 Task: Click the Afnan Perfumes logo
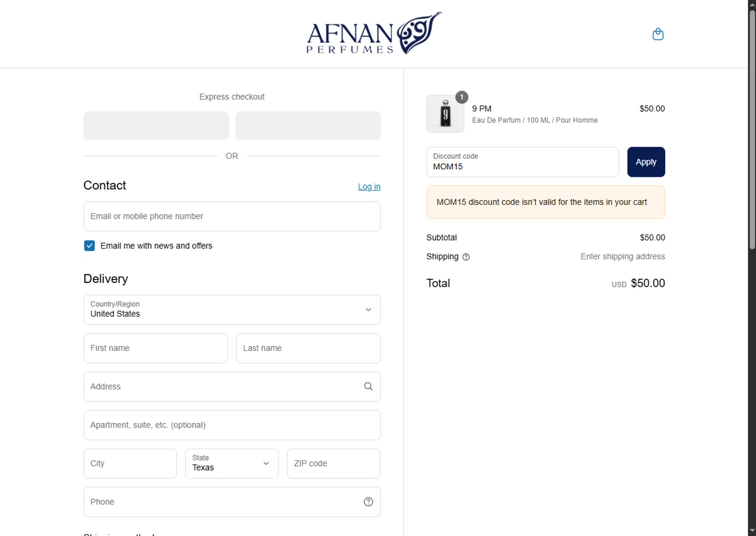374,33
